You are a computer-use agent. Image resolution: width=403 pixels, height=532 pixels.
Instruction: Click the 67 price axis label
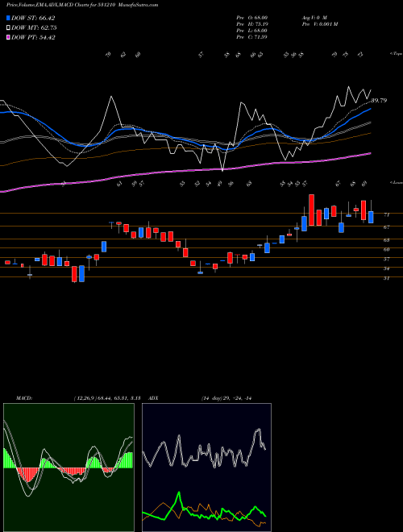(x=386, y=227)
